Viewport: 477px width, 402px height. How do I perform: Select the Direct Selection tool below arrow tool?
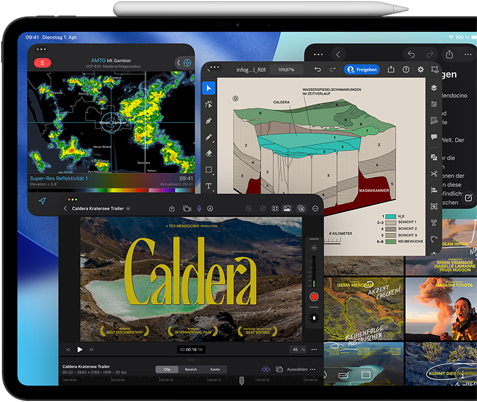209,104
